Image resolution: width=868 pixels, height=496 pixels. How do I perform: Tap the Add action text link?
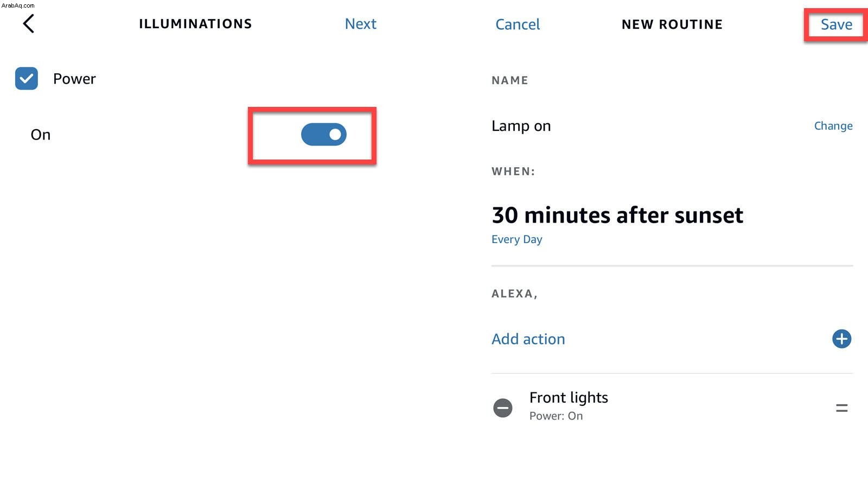528,339
